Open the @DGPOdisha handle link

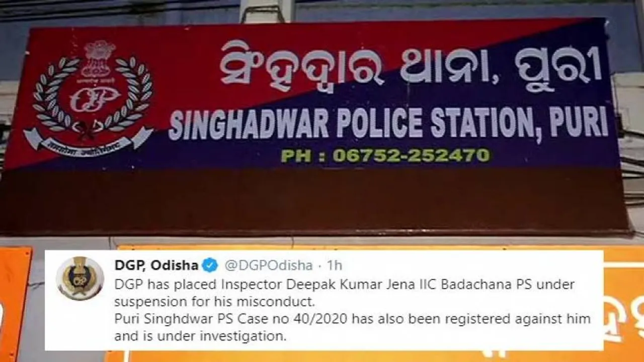(268, 265)
